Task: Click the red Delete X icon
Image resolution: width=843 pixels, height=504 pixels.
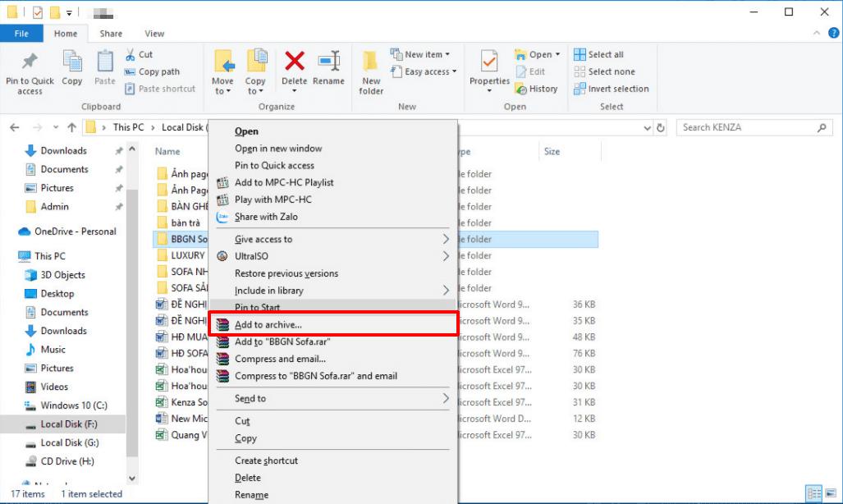Action: [x=294, y=62]
